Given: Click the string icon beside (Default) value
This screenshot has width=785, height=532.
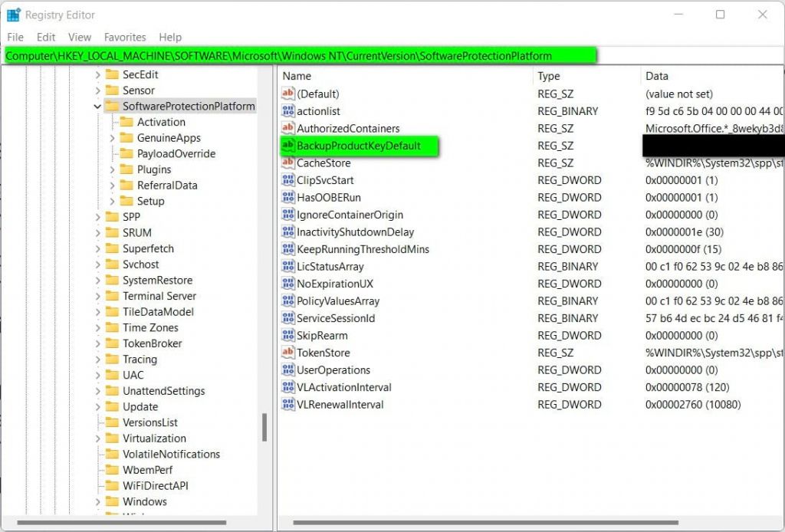Looking at the screenshot, I should [288, 94].
